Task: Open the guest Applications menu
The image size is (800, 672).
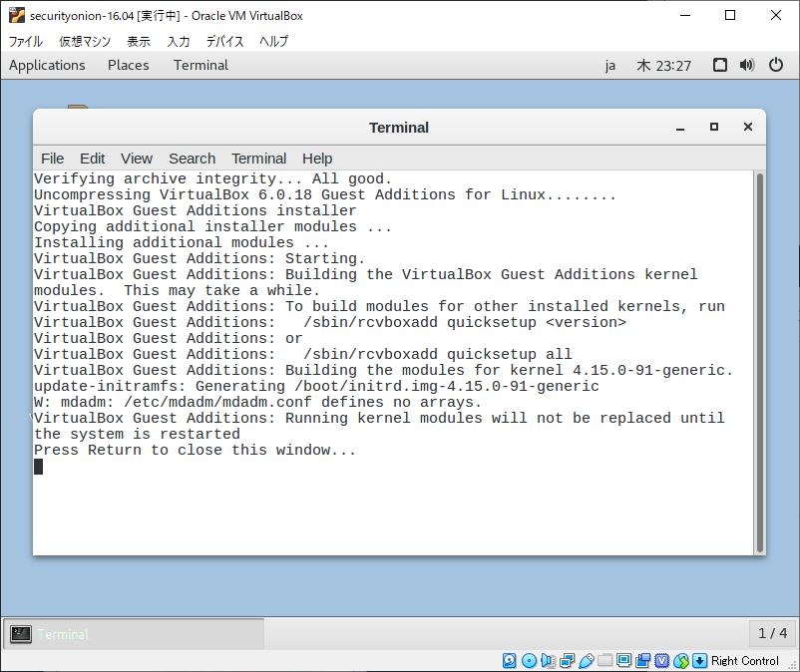Action: [x=47, y=65]
